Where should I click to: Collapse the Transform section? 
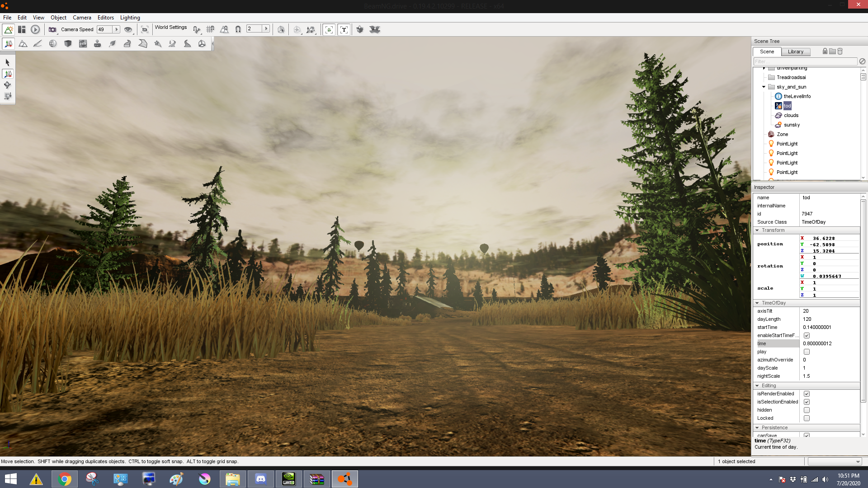pos(757,230)
